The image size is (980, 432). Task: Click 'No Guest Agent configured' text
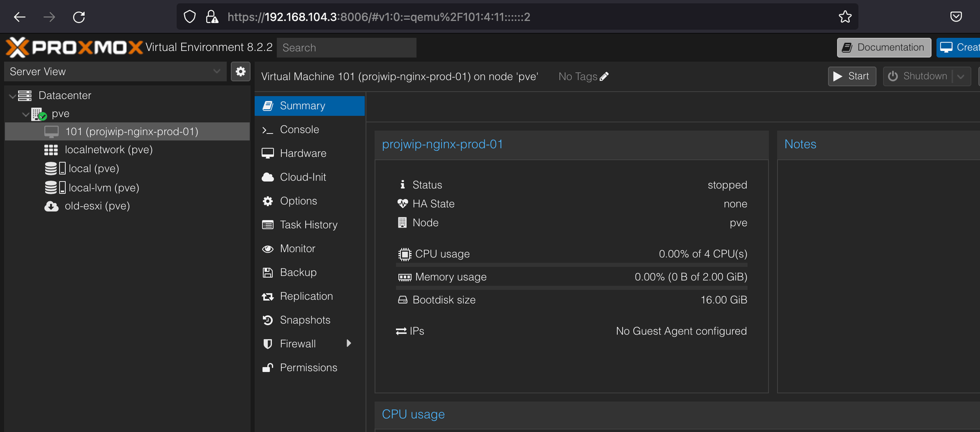click(681, 331)
